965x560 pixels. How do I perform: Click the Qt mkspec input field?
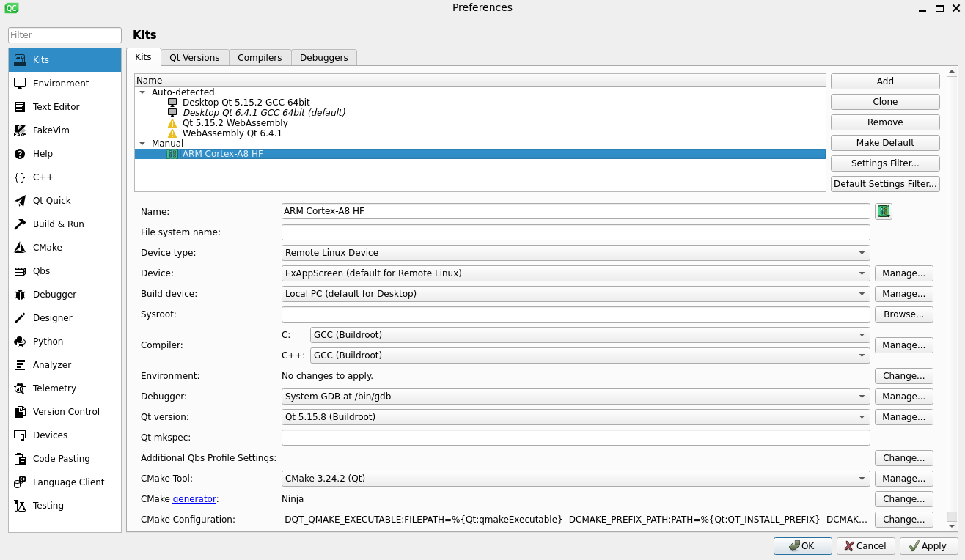(x=576, y=438)
